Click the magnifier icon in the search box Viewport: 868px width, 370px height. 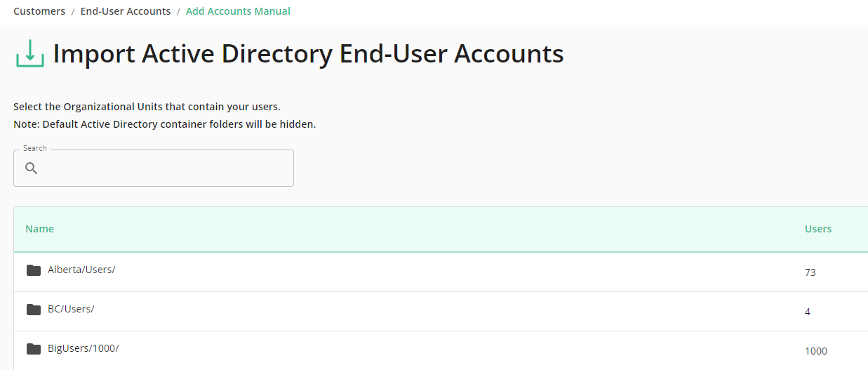pos(31,169)
